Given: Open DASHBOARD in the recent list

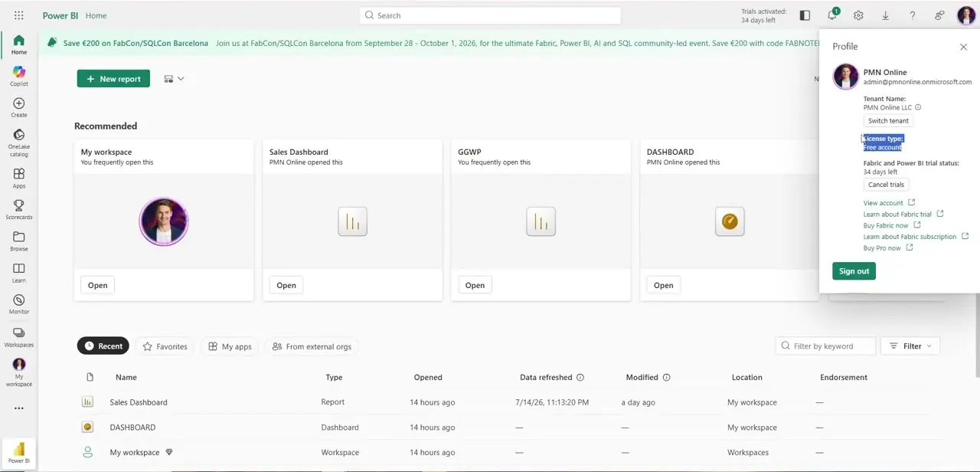Looking at the screenshot, I should [x=132, y=428].
